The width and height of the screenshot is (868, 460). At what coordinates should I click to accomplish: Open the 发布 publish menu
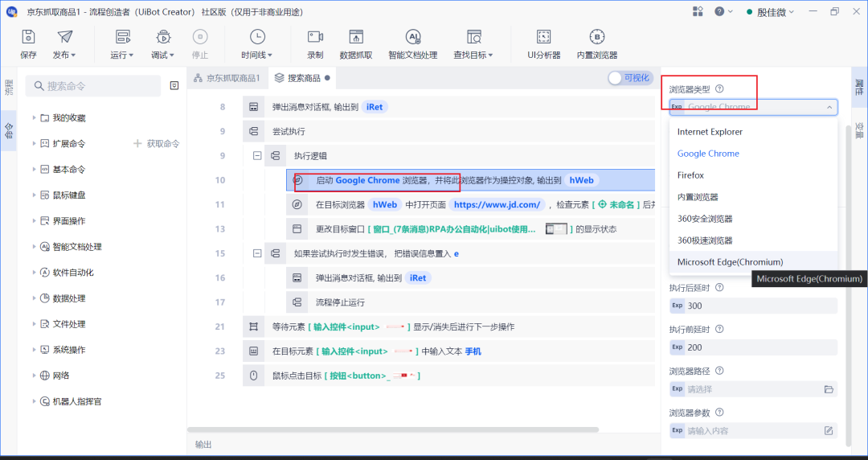(x=65, y=44)
